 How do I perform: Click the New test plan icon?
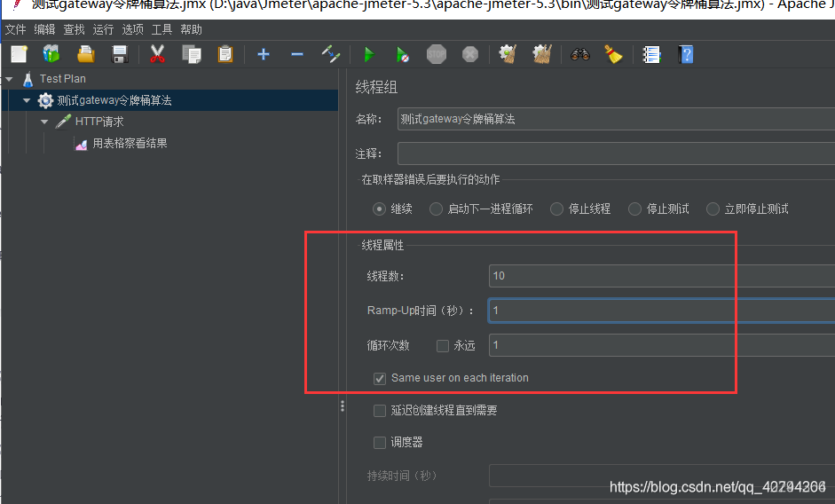click(20, 54)
